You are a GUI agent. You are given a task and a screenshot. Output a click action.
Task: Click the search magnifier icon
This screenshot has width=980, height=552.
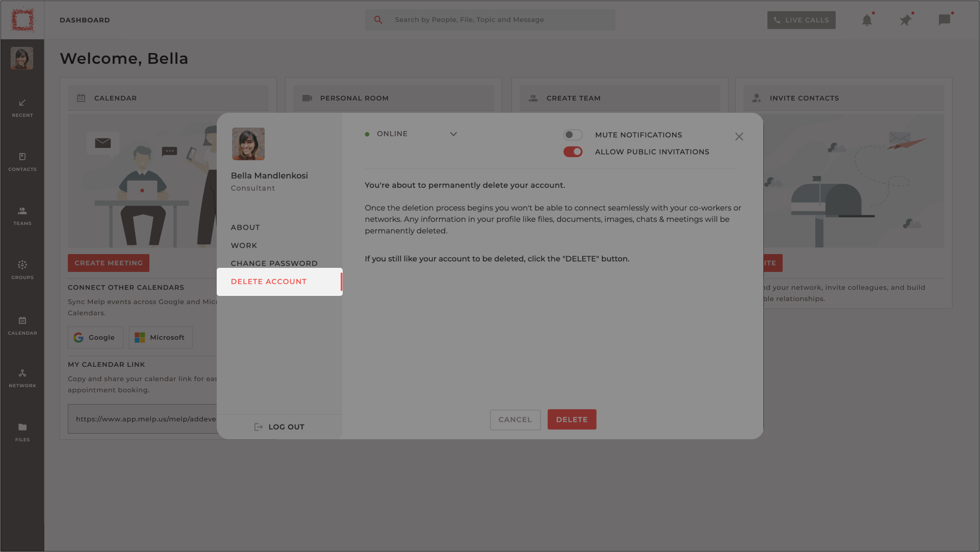pyautogui.click(x=378, y=20)
